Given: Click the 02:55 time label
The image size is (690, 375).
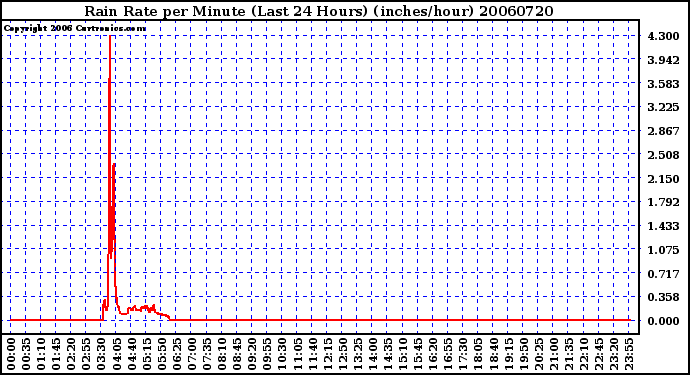Looking at the screenshot, I should coord(86,354).
